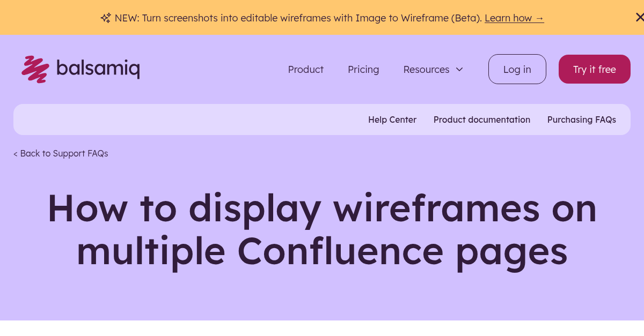Go Back to Support FAQs

[61, 153]
